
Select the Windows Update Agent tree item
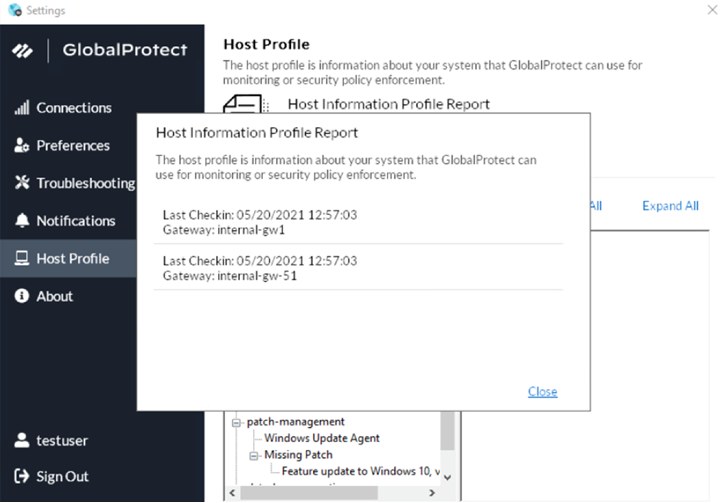coord(322,438)
